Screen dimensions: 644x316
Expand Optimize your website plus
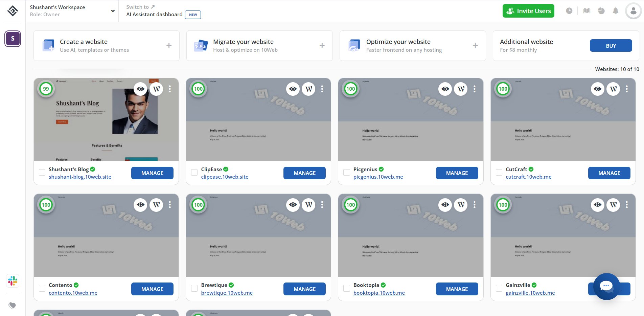475,45
